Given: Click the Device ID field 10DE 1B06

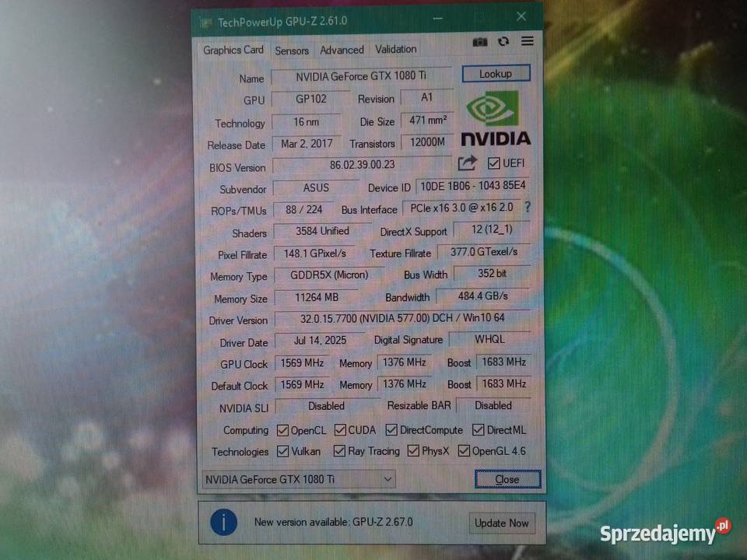Looking at the screenshot, I should (472, 186).
